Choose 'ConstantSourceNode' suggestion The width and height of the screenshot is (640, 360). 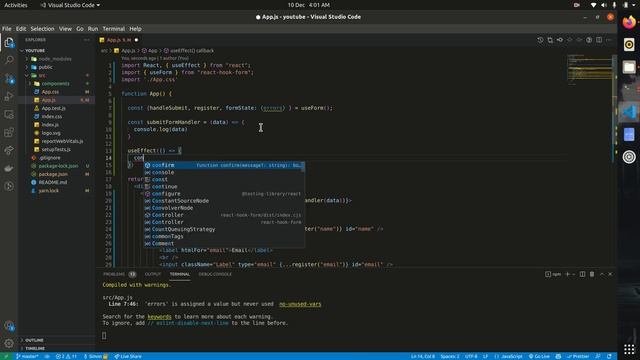coord(224,201)
